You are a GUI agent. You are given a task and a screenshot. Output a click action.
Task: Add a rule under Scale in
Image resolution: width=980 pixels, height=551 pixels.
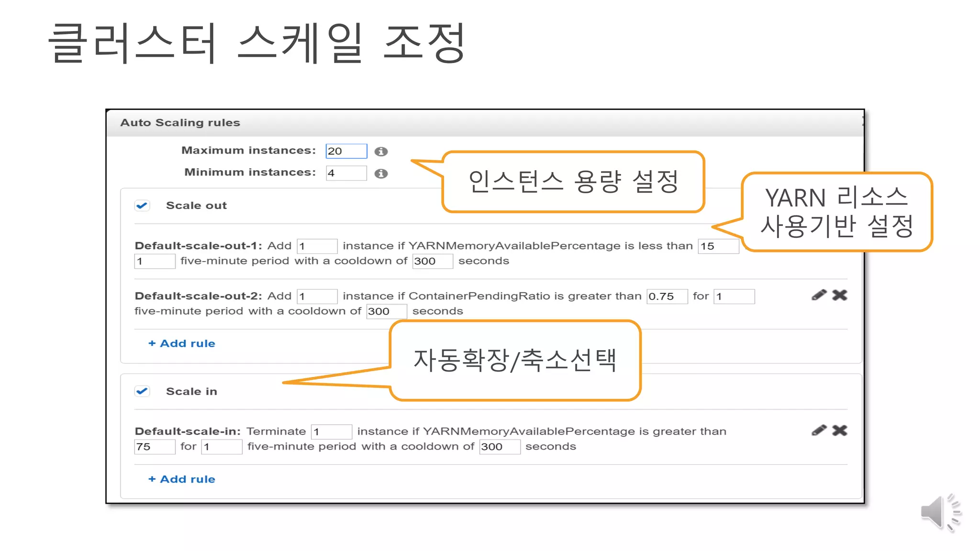click(182, 479)
